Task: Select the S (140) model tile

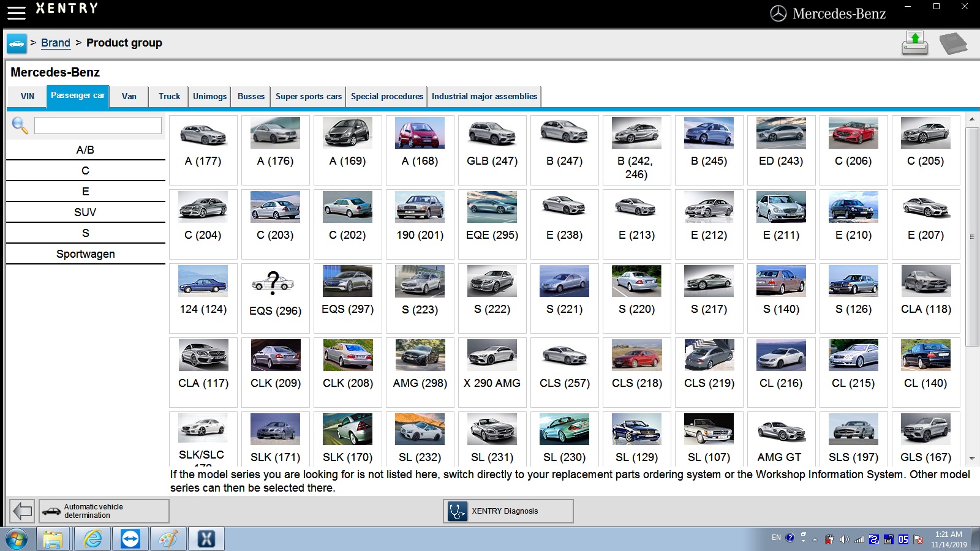Action: [x=781, y=298]
